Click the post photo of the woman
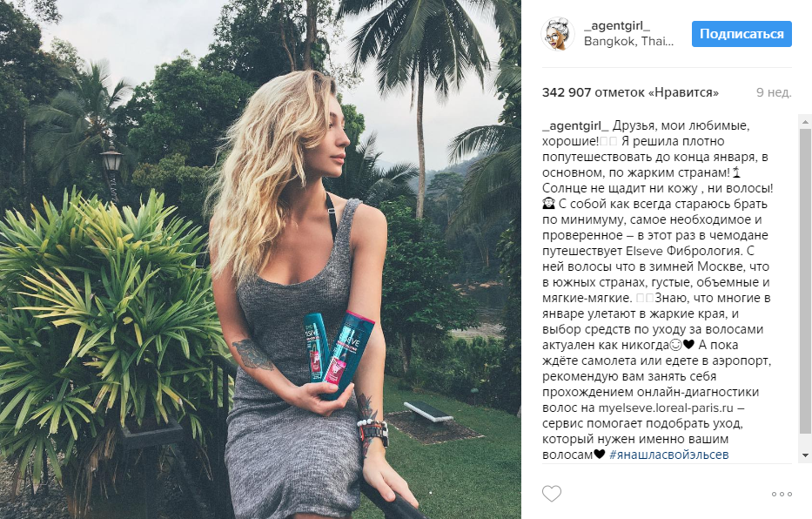This screenshot has width=812, height=519. pyautogui.click(x=260, y=259)
